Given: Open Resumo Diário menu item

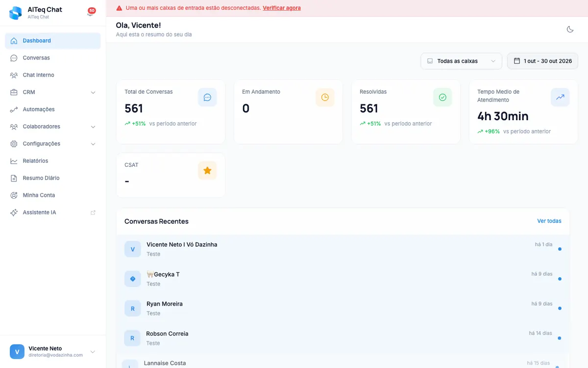Looking at the screenshot, I should pos(53,178).
